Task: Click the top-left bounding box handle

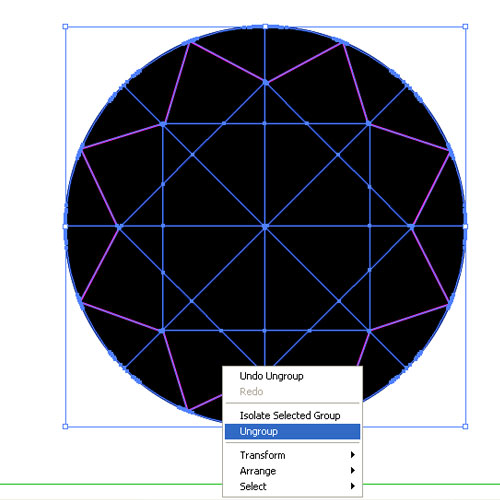Action: (x=65, y=27)
